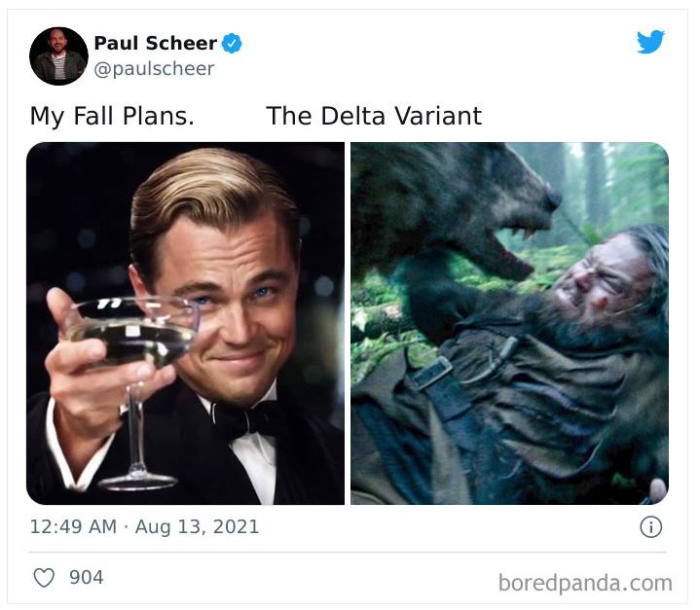Click the blue Twitter bird logo

(649, 42)
